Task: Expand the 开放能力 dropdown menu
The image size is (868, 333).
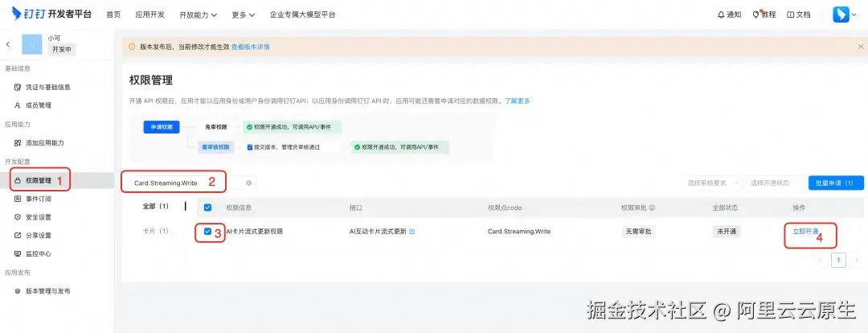Action: point(199,15)
